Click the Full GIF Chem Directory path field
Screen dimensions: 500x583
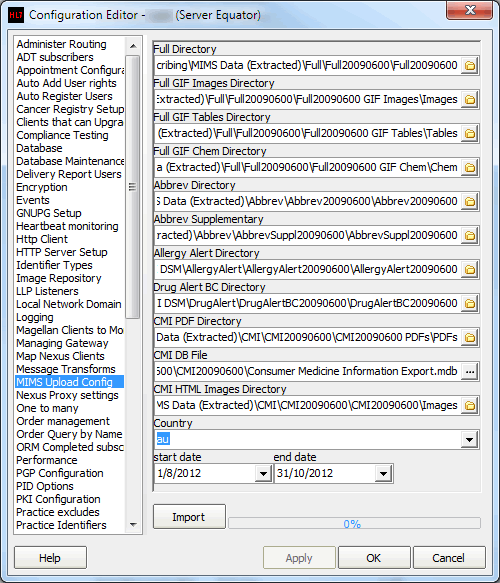click(x=307, y=168)
